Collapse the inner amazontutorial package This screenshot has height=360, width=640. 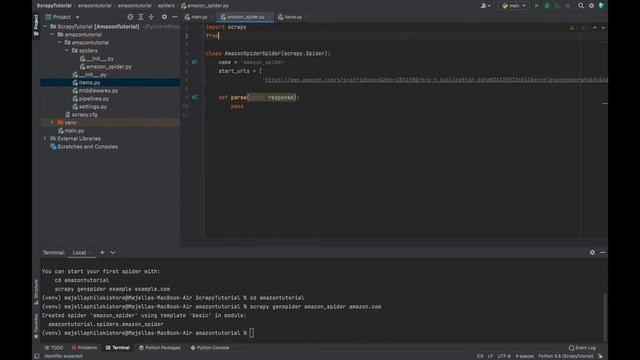coord(60,42)
